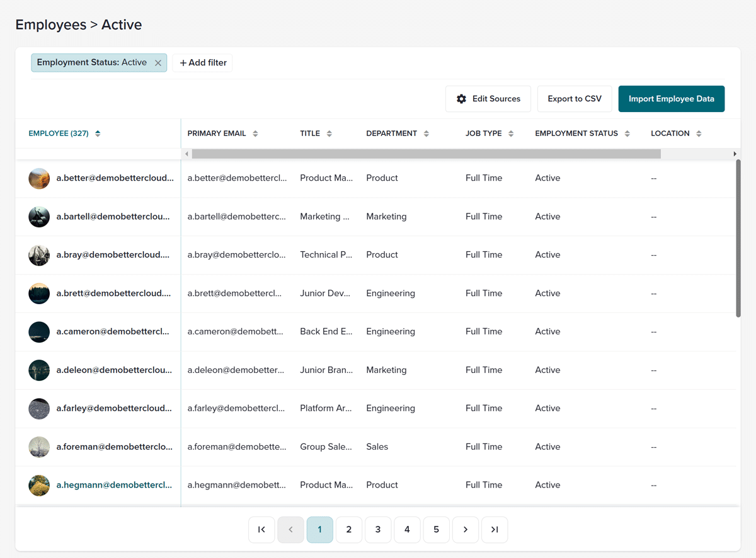
Task: Click the horizontal scrollbar left arrow
Action: click(x=186, y=154)
